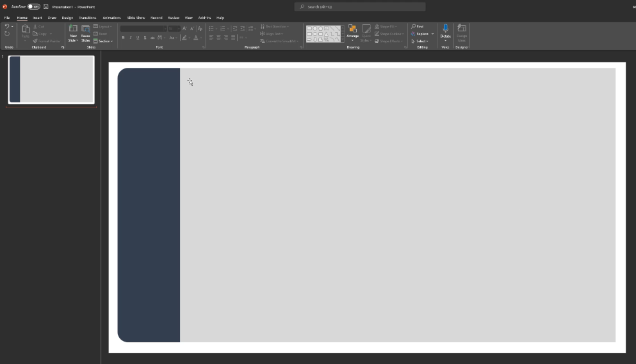The height and width of the screenshot is (364, 636).
Task: Justify the text alignment
Action: (x=233, y=38)
